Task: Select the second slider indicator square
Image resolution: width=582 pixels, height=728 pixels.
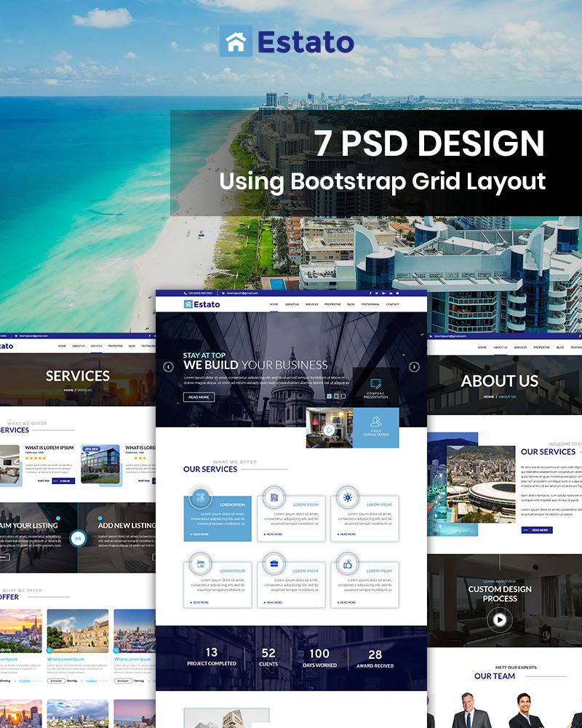Action: click(x=336, y=395)
